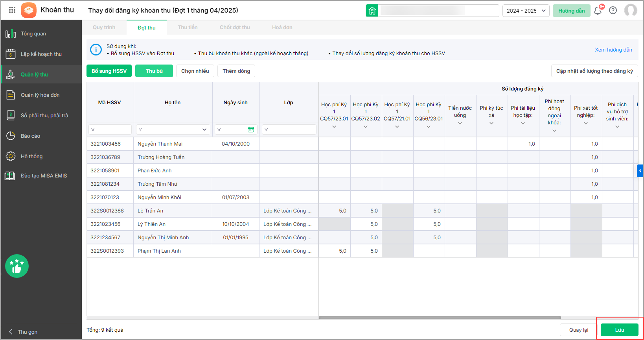644x340 pixels.
Task: Open Tổng quan in sidebar
Action: coord(33,34)
